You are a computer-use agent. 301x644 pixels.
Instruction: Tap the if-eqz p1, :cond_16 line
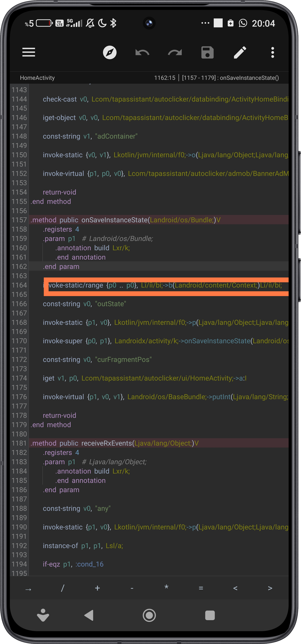73,564
